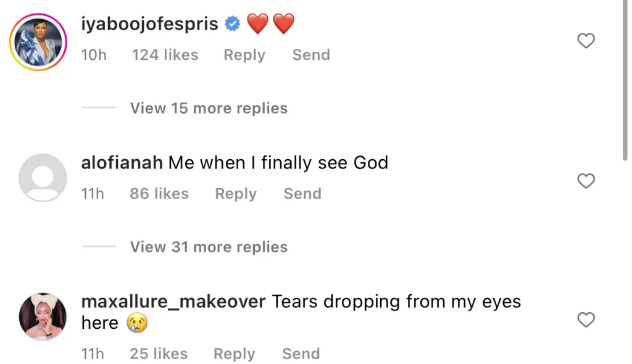
Task: Open maxallure_makeover profile picture
Action: (43, 316)
